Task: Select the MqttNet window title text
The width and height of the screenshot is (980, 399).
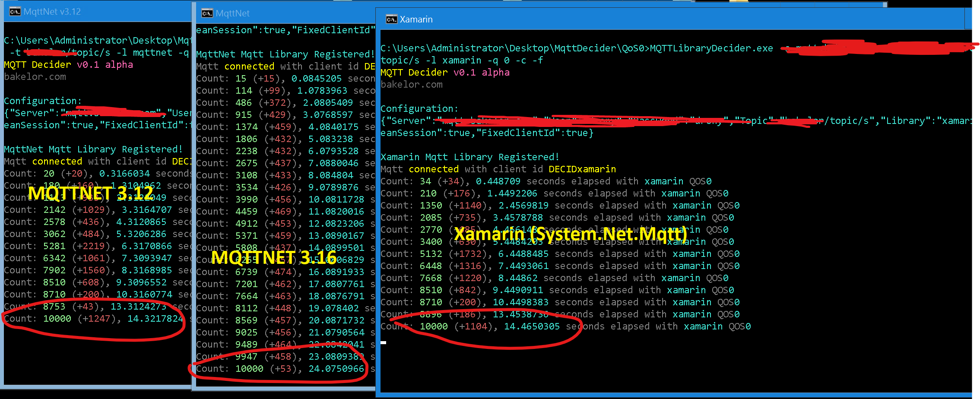Action: coord(233,13)
